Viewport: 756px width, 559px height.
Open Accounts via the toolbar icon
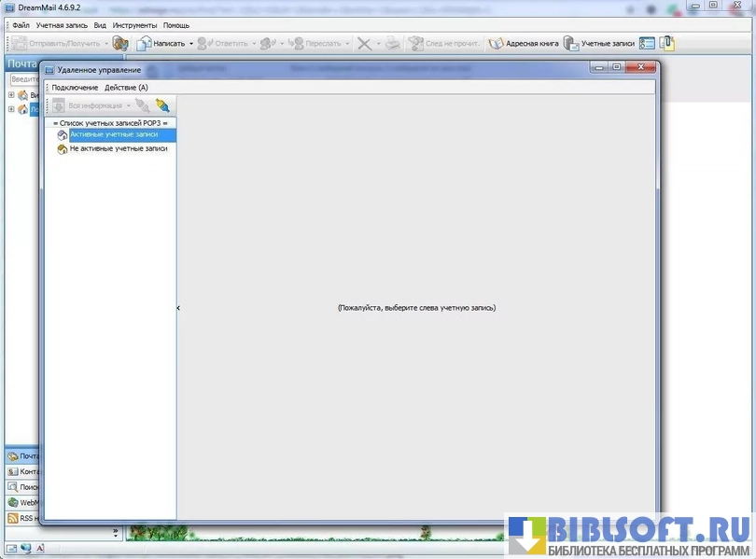(571, 43)
